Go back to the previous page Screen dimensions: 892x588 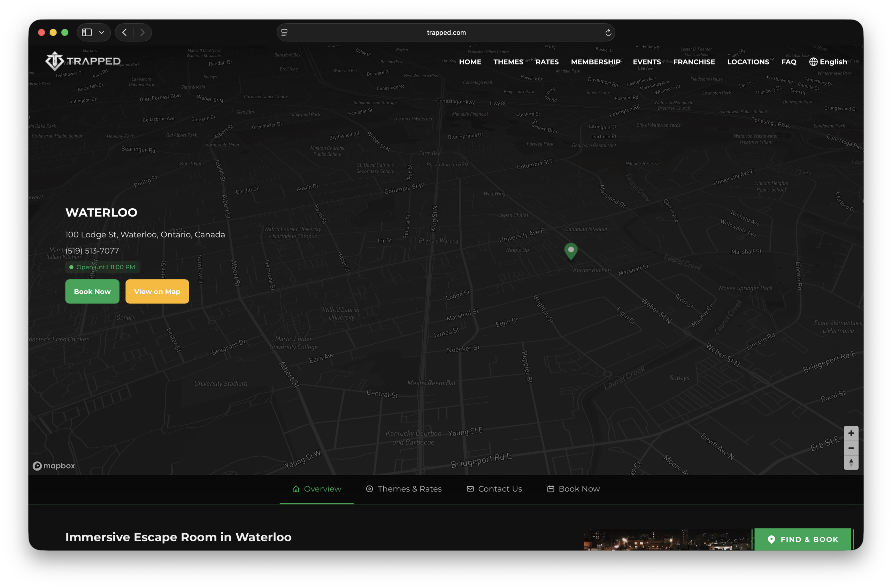124,33
